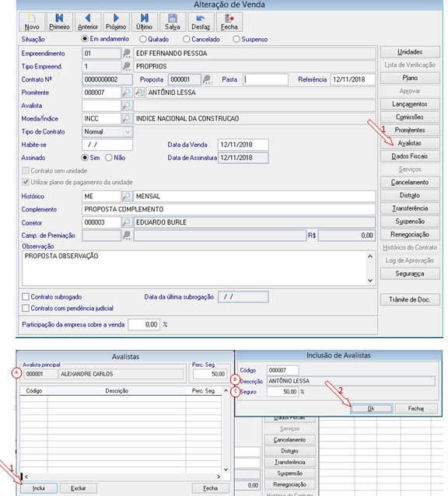Open Segurança side button
448x496 pixels.
click(410, 274)
